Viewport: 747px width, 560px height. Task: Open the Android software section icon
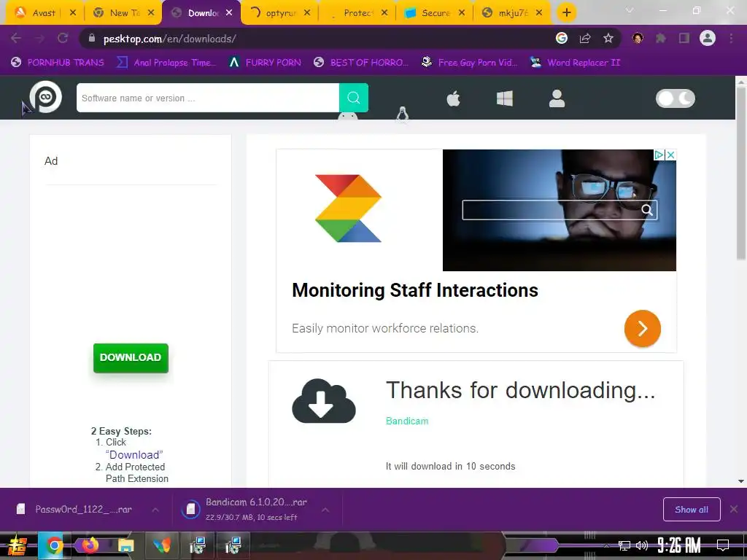pyautogui.click(x=348, y=116)
